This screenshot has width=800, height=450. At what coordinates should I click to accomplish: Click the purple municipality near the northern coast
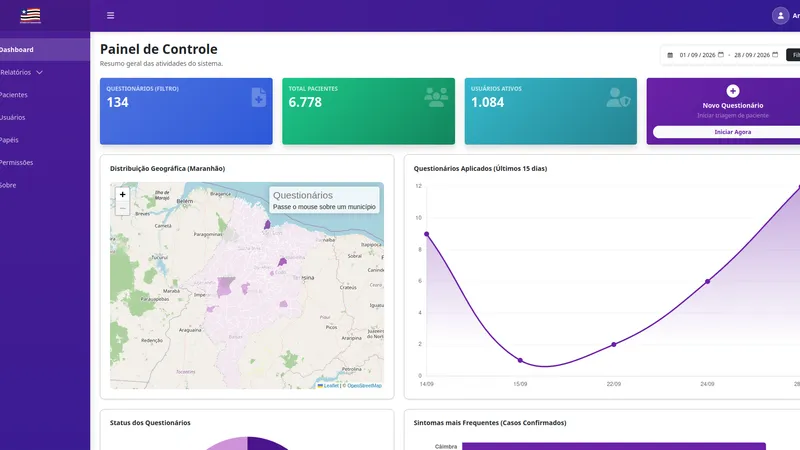[267, 224]
